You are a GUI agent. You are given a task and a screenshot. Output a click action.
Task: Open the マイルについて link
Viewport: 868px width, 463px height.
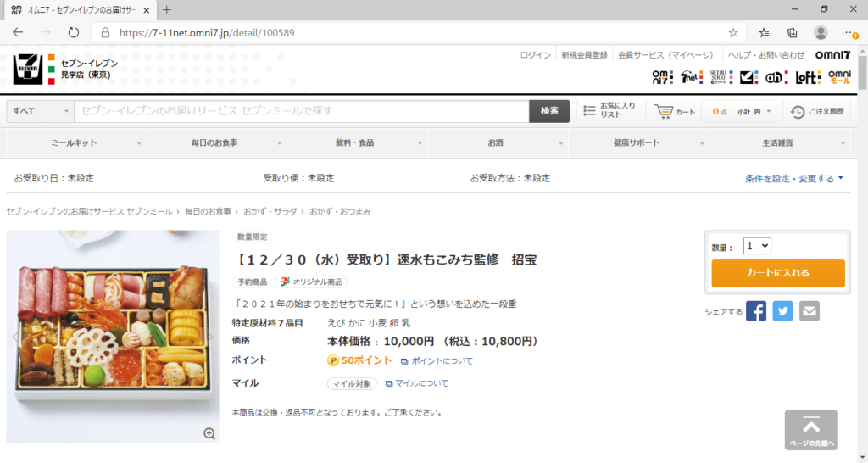click(417, 383)
